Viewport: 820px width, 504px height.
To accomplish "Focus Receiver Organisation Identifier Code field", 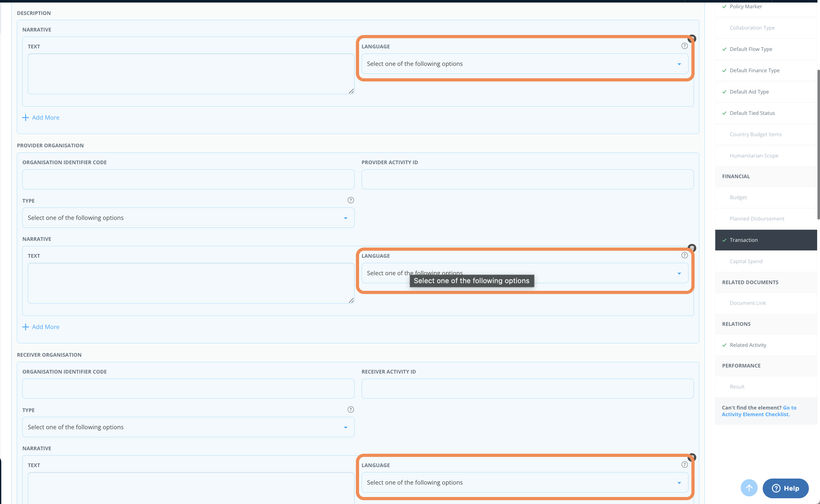I will point(188,389).
